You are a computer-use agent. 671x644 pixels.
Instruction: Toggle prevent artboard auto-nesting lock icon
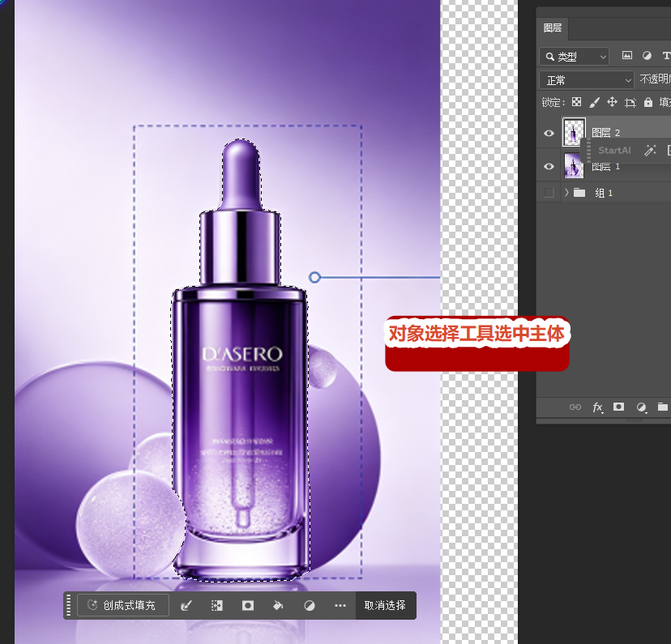click(630, 102)
